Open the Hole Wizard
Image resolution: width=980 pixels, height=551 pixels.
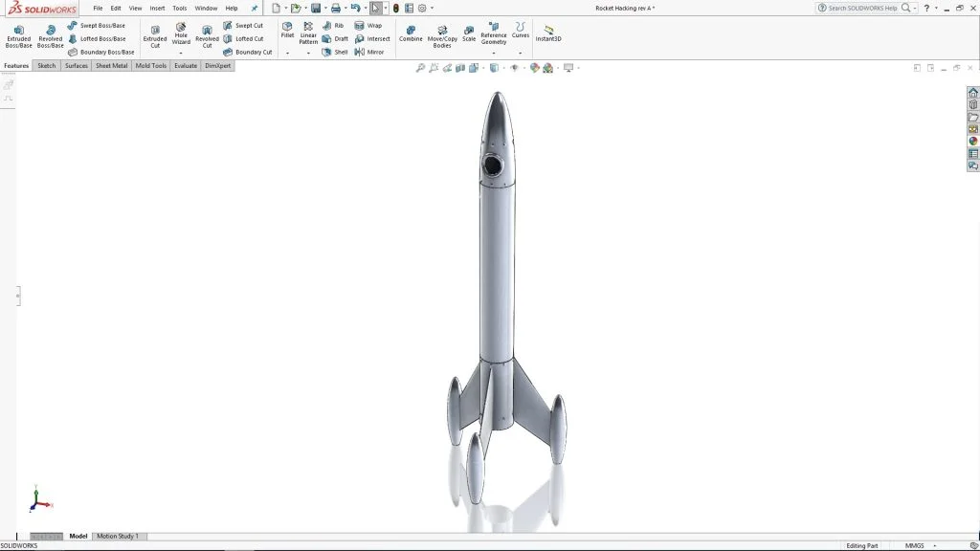tap(180, 35)
